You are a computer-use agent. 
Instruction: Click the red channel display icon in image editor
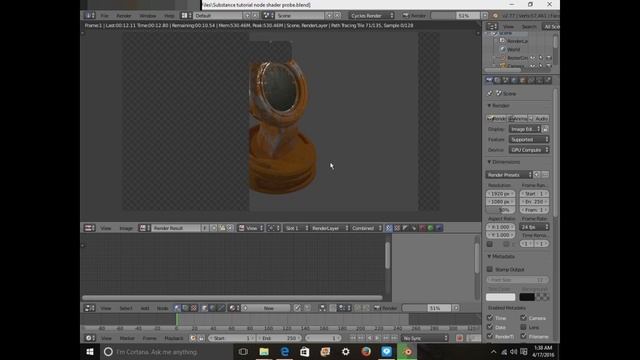[422, 228]
